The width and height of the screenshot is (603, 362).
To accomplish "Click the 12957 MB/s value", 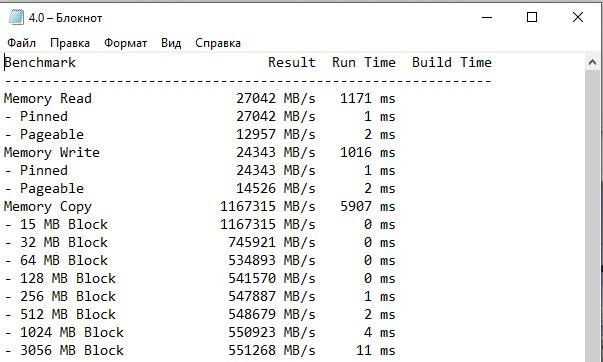I will (x=276, y=135).
